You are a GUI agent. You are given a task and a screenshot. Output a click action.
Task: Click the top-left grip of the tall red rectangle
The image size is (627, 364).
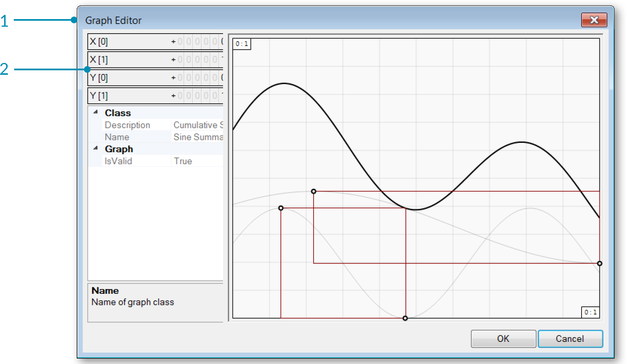coord(281,208)
